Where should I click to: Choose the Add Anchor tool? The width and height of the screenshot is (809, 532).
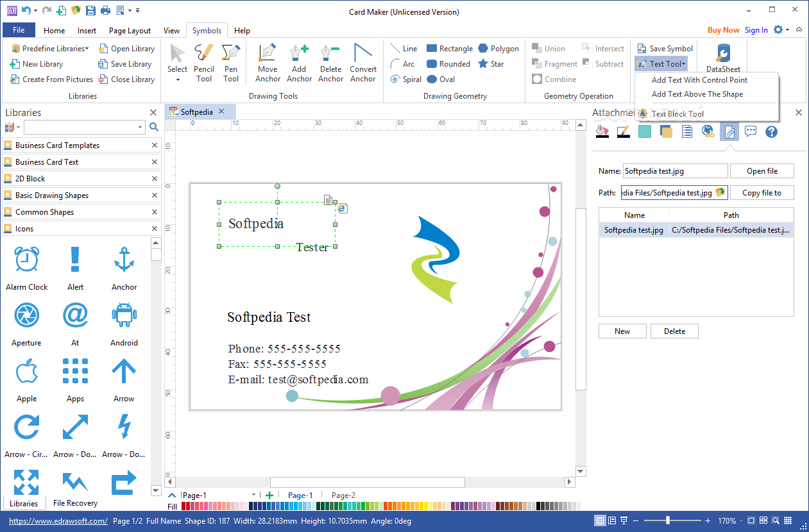(x=299, y=63)
